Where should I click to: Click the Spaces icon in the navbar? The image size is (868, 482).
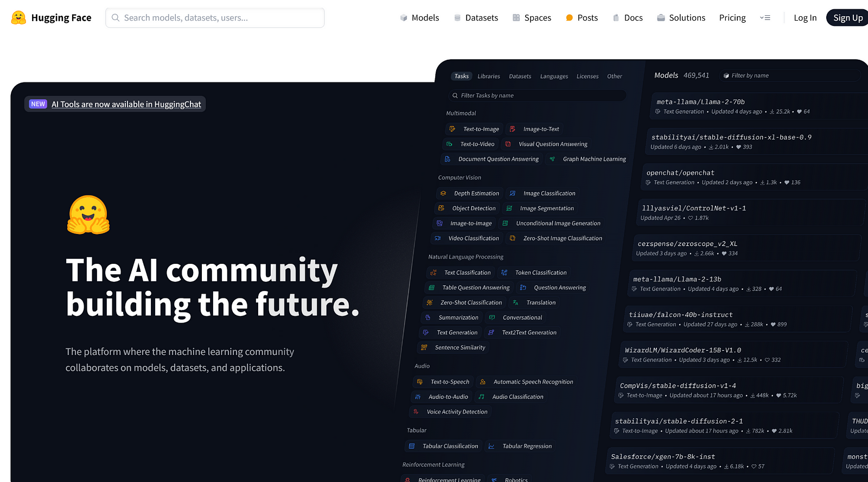[x=516, y=18]
